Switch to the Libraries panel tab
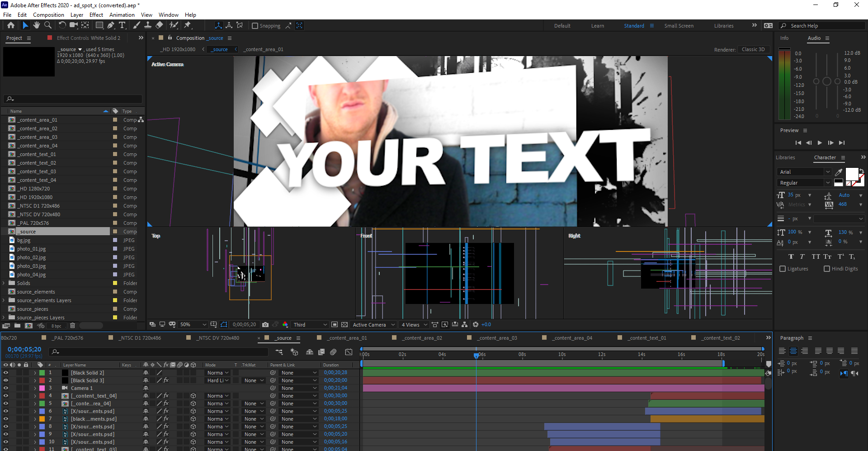 785,157
